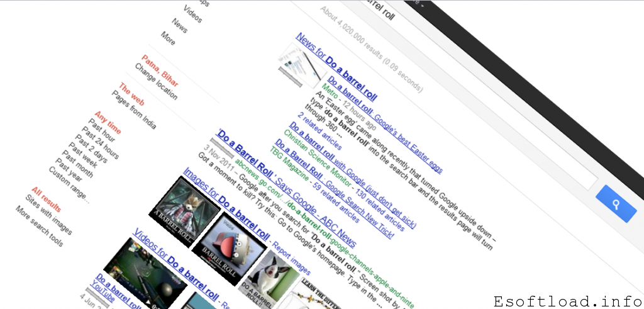Filter results to Past month
Viewport: 644px width, 309px height.
point(79,164)
